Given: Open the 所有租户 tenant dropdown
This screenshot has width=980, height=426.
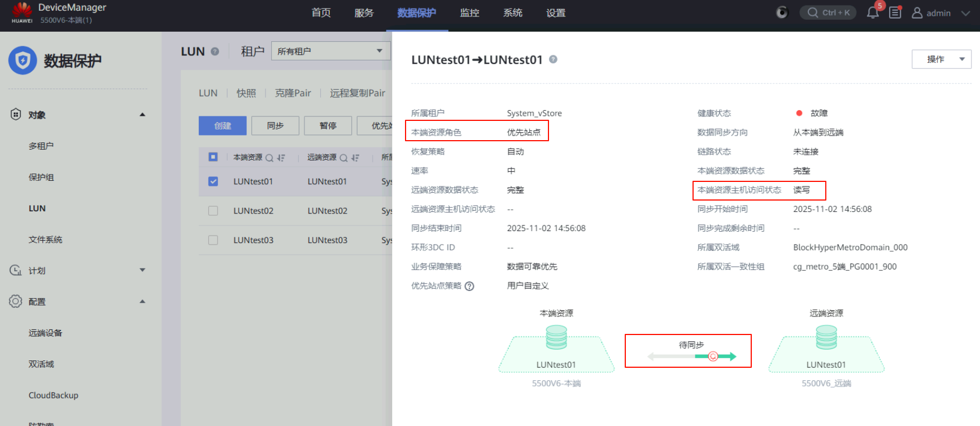Looking at the screenshot, I should (x=330, y=51).
